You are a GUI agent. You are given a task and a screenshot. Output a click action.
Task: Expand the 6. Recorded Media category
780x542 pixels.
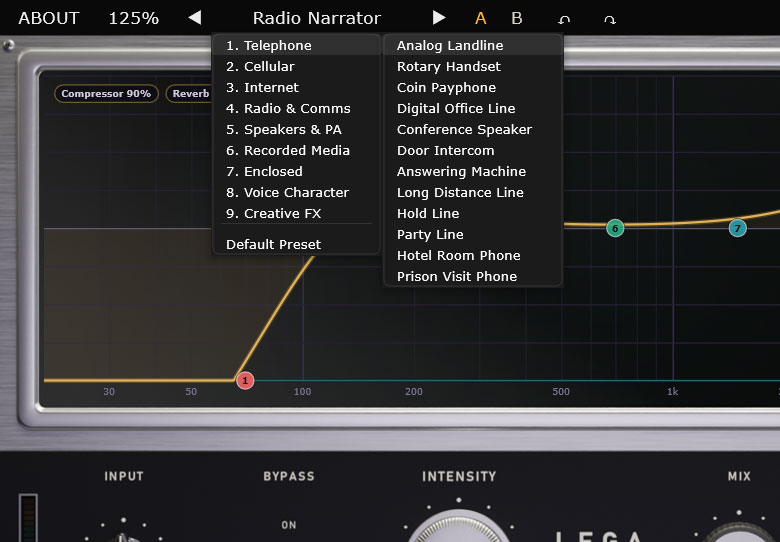[x=296, y=150]
